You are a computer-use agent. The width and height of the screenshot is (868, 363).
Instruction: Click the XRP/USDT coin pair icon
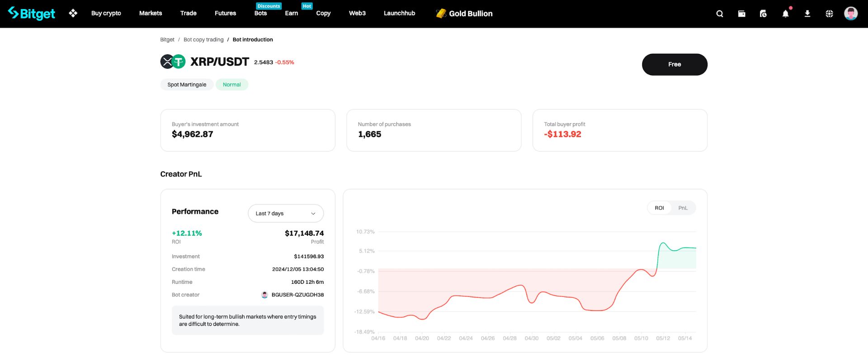click(173, 62)
